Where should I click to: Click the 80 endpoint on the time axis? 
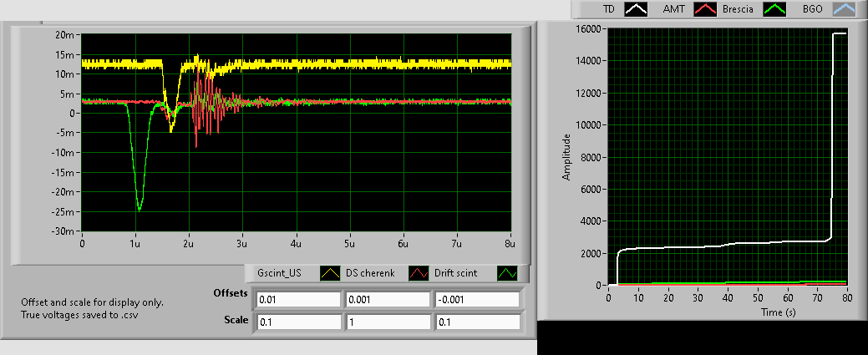coord(846,298)
